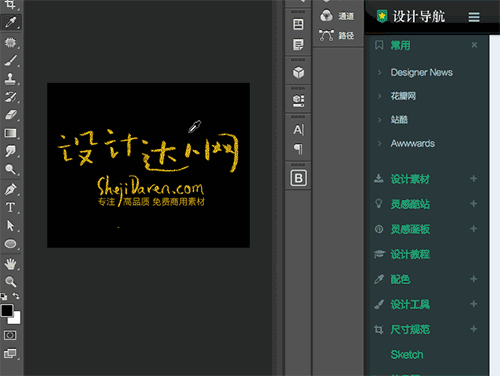This screenshot has height=376, width=500.
Task: Toggle Quick Mask mode
Action: (10, 335)
